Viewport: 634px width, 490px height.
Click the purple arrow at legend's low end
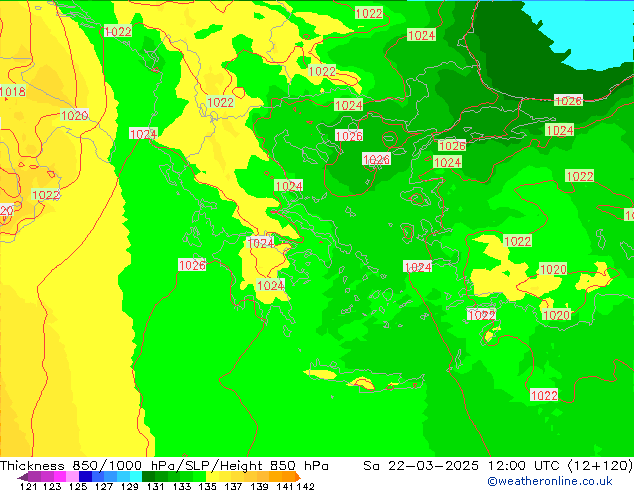pyautogui.click(x=22, y=477)
